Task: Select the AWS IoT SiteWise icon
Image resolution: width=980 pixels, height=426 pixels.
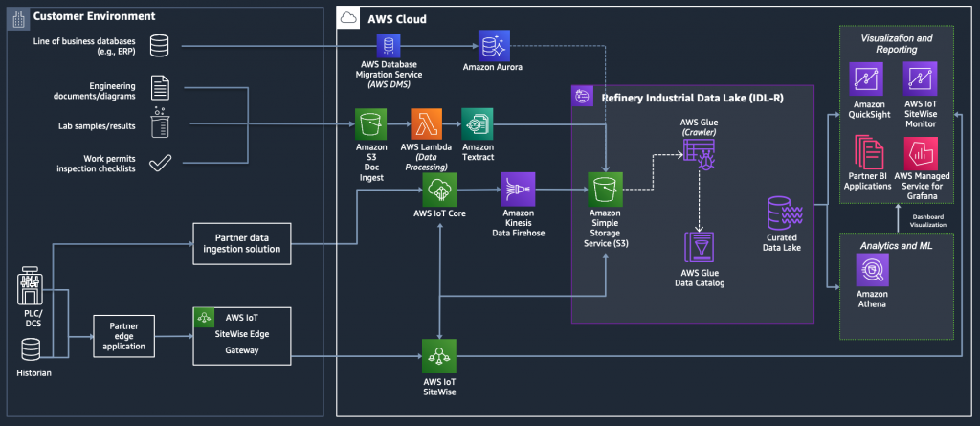Action: coord(438,356)
